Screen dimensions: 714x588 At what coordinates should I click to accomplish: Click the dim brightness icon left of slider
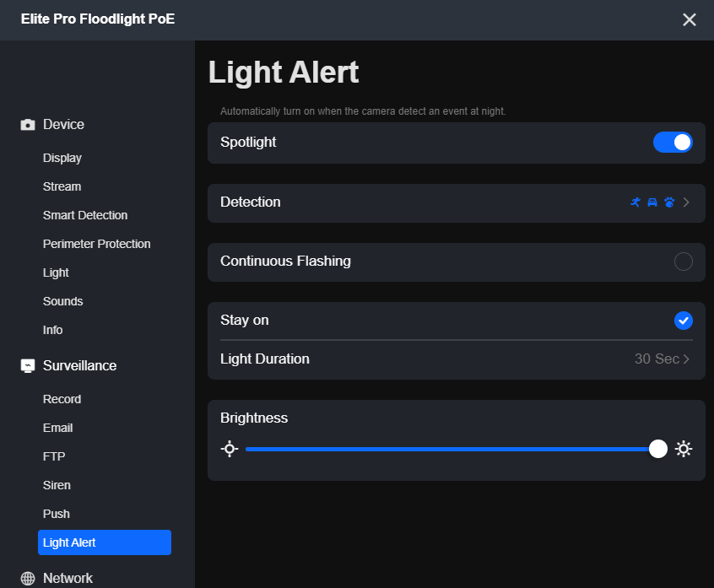[x=230, y=449]
